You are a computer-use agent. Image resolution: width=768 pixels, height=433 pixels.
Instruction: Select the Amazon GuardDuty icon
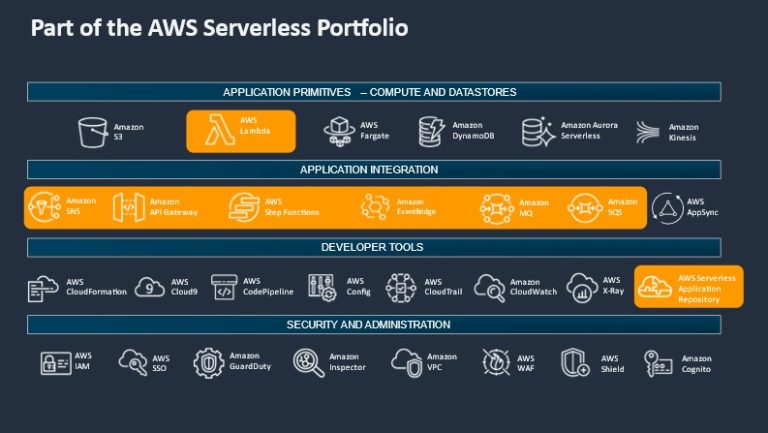[209, 363]
